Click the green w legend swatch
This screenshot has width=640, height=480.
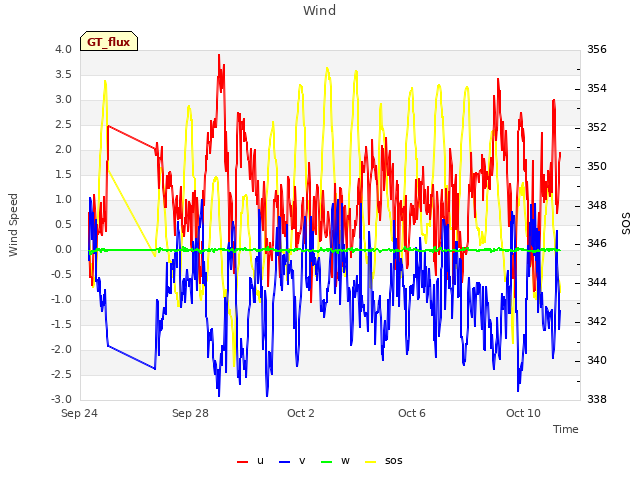(x=327, y=462)
